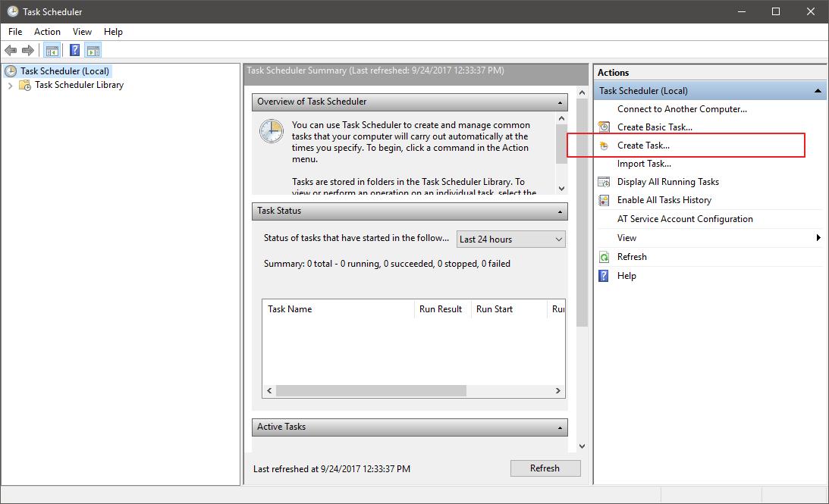Click the task list horizontal scrollbar thumb
Screen dimensions: 829x504
point(371,391)
